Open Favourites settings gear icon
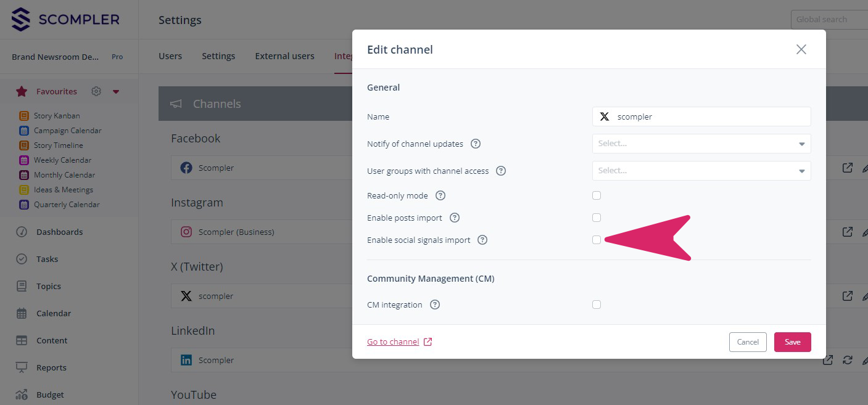 point(96,91)
